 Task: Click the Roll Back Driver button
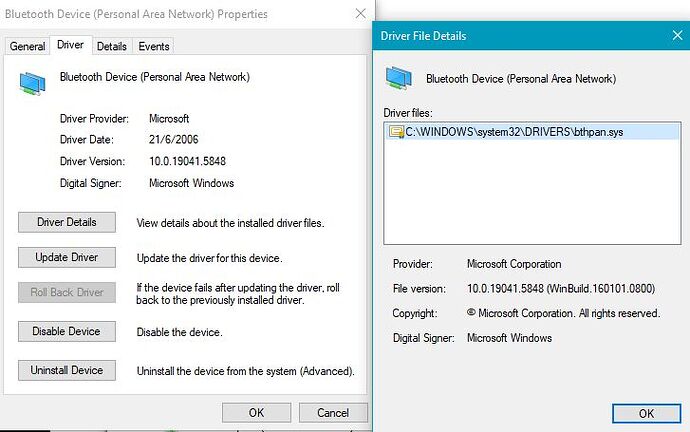pos(66,293)
